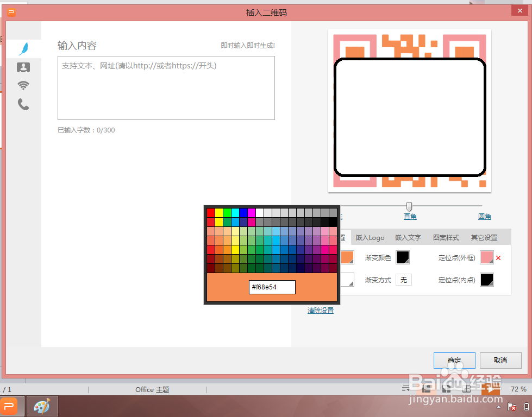Open the orange foreground color swatch
This screenshot has width=532, height=417.
click(x=347, y=258)
